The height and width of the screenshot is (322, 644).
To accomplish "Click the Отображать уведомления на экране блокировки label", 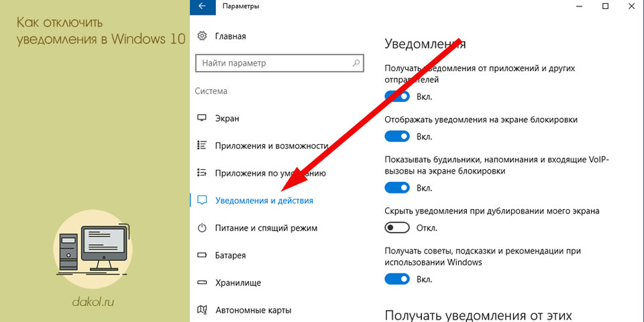I will (481, 120).
